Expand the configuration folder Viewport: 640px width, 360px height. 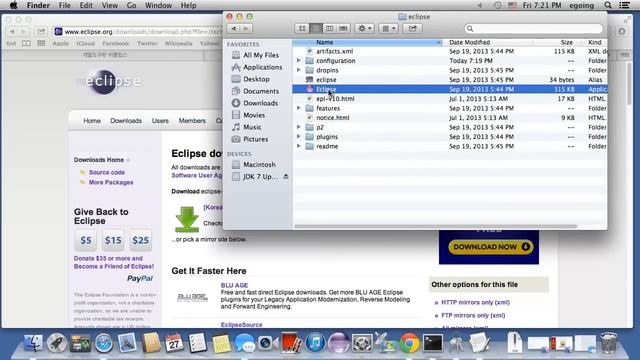tap(299, 60)
